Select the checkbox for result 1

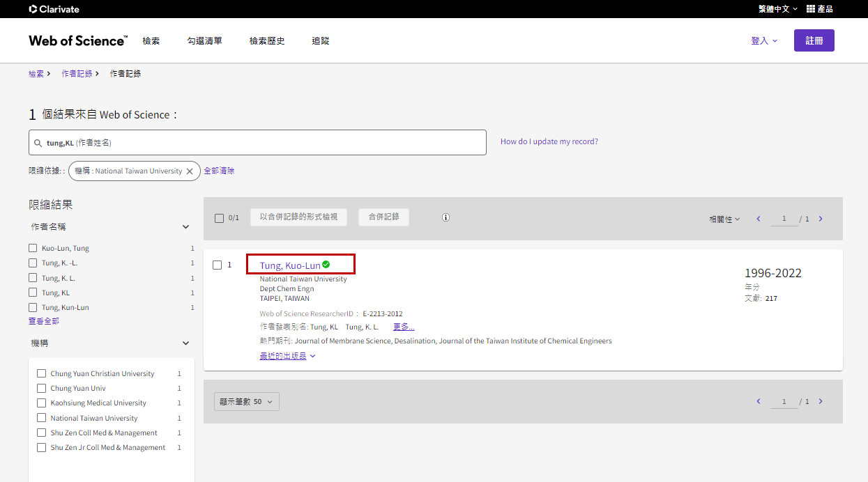pos(217,265)
